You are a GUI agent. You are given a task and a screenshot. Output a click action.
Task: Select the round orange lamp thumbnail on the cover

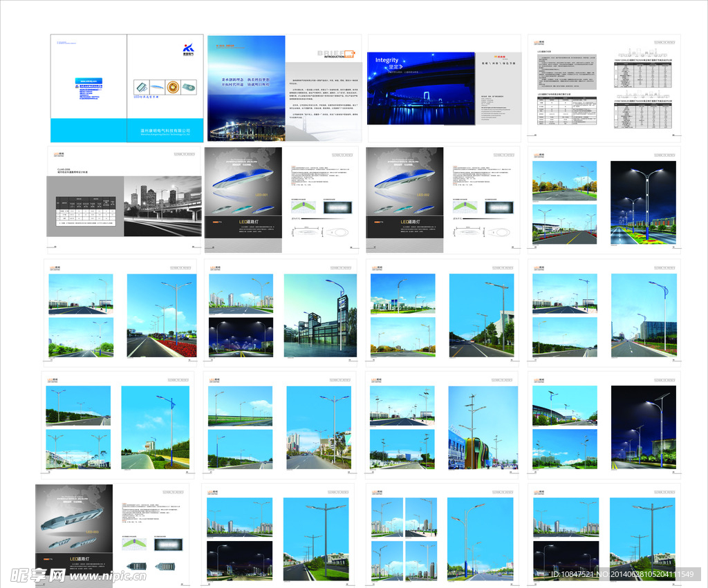coord(172,86)
